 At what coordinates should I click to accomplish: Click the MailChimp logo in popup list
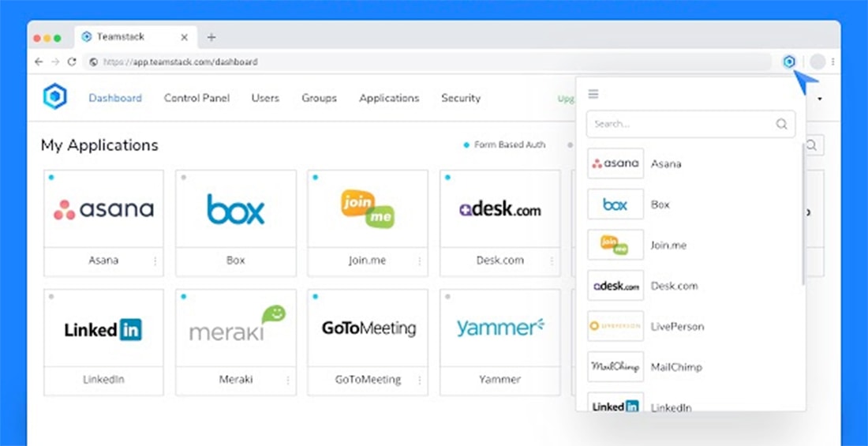tap(615, 367)
